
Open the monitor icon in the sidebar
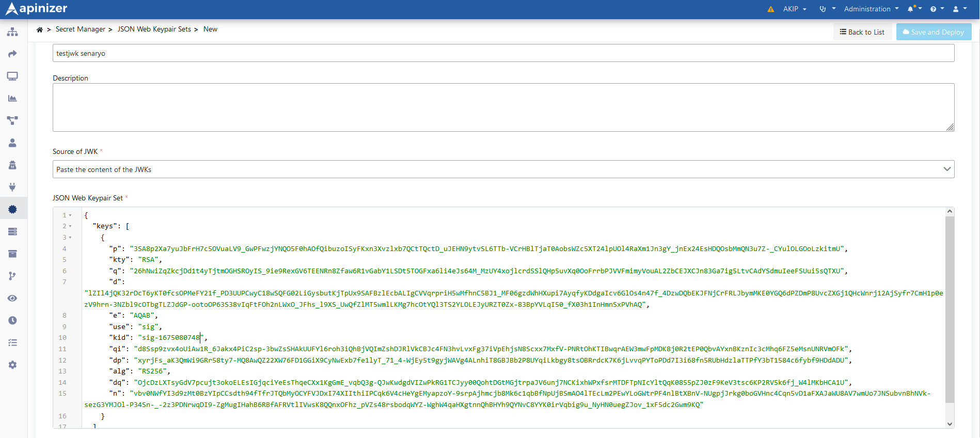[x=12, y=76]
